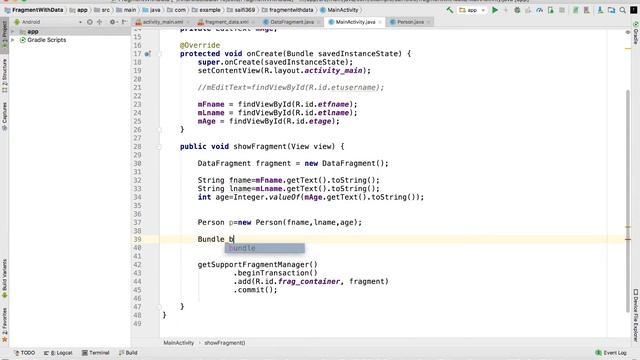This screenshot has height=360, width=640.
Task: Click on 'frag_container' in the code
Action: (309, 281)
